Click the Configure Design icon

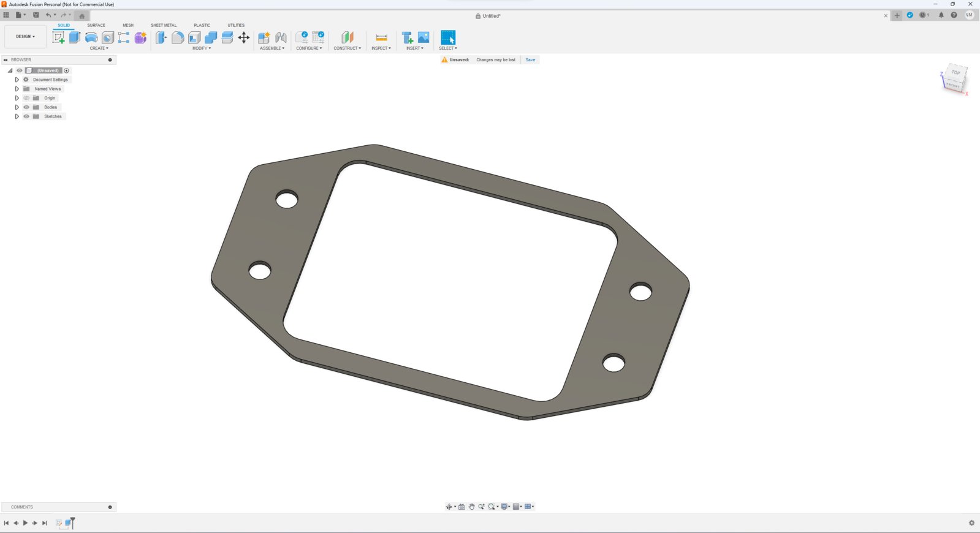tap(302, 37)
